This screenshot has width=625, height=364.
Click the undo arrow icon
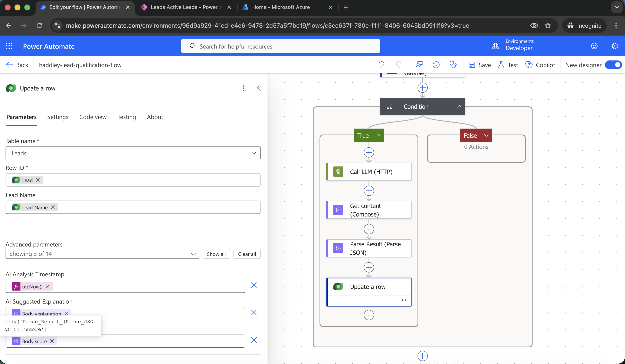pos(382,65)
